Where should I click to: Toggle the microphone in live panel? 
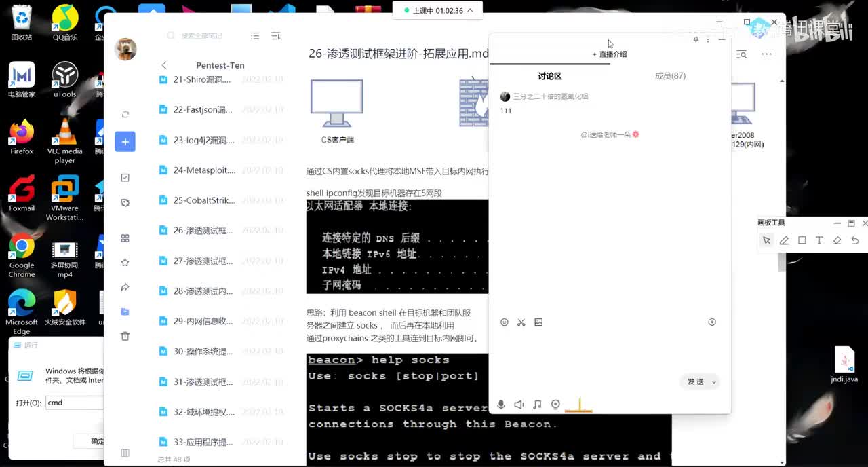click(x=501, y=405)
